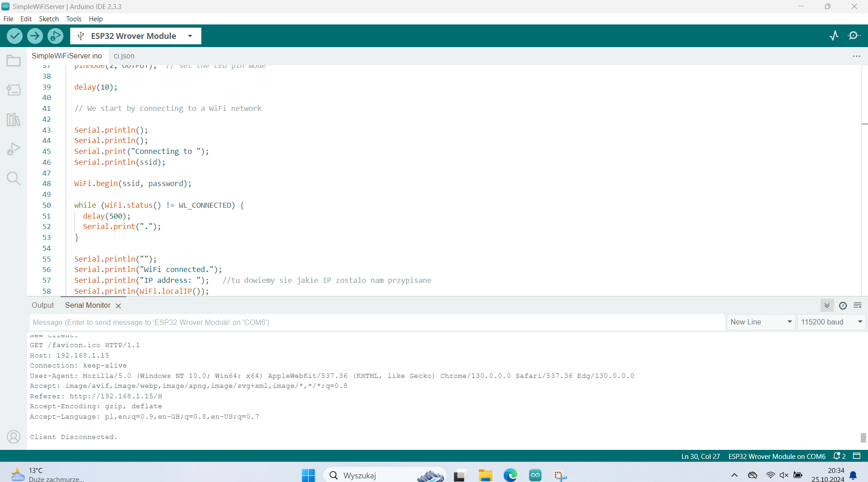Click code line WiFi.begin(ssid, password);
Image resolution: width=868 pixels, height=482 pixels.
(133, 184)
